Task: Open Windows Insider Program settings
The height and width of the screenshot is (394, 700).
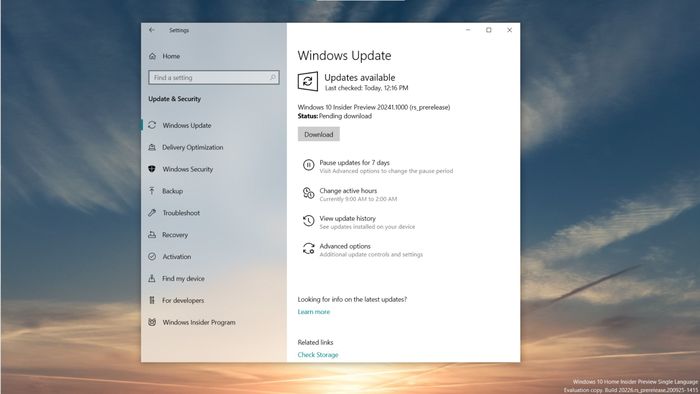Action: (199, 322)
